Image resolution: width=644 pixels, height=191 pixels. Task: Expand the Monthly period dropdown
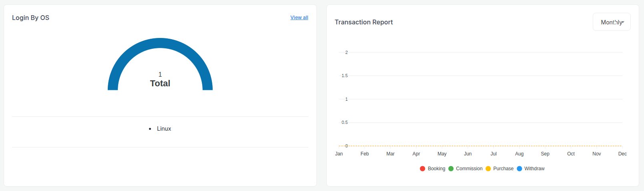pyautogui.click(x=611, y=22)
